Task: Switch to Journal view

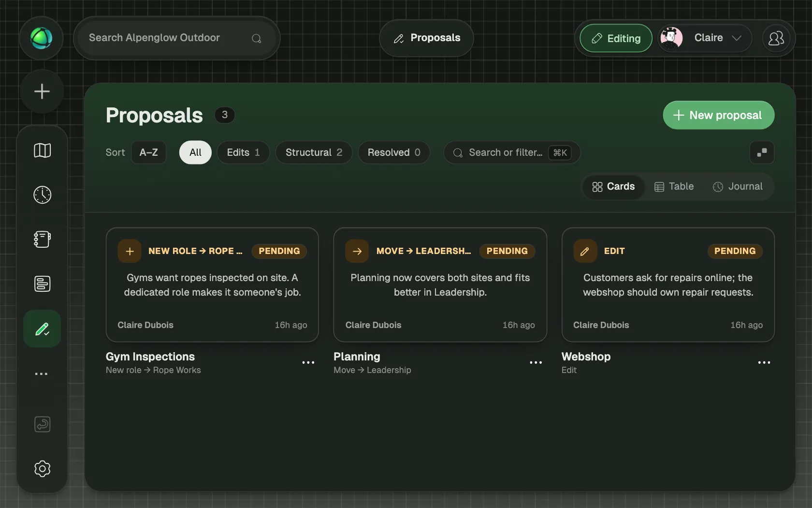Action: (x=738, y=187)
